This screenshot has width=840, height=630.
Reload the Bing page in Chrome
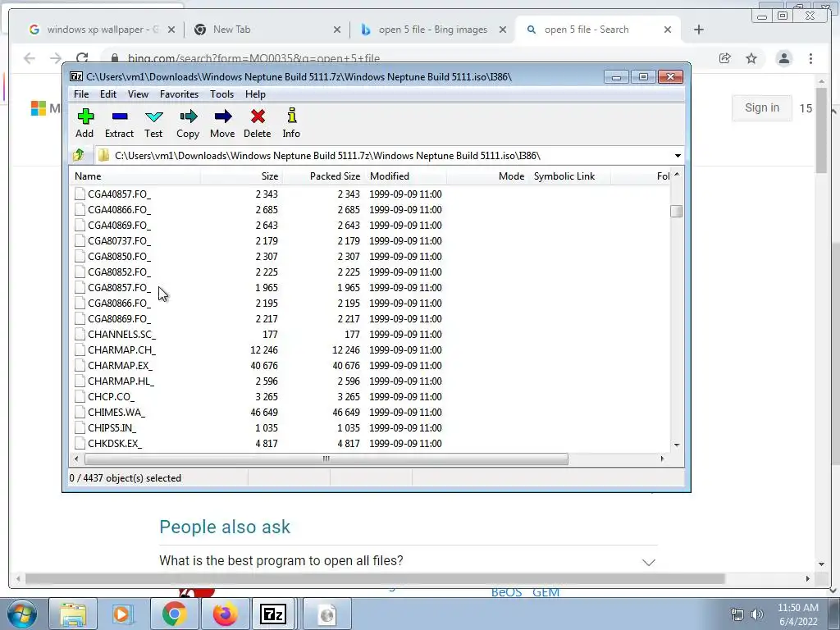coord(82,58)
